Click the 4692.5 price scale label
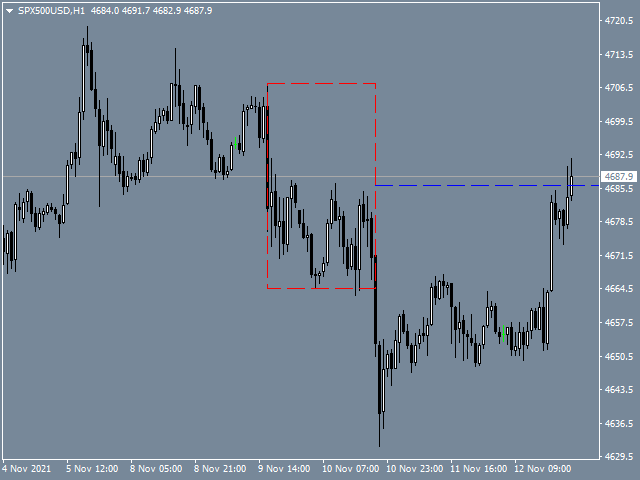 click(619, 155)
